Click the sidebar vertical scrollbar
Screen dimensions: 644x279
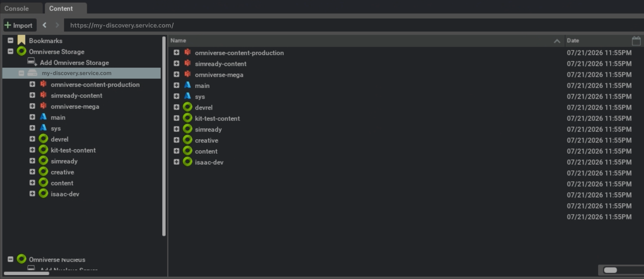(164, 136)
